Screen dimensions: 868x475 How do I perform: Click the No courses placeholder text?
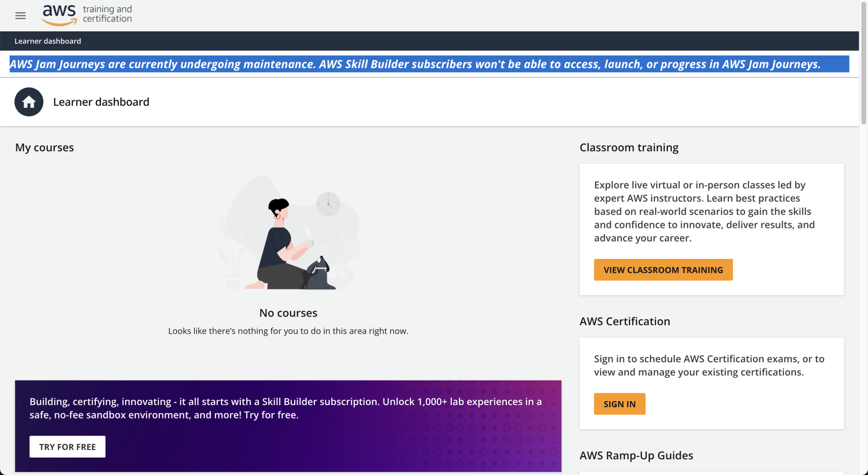(x=288, y=313)
